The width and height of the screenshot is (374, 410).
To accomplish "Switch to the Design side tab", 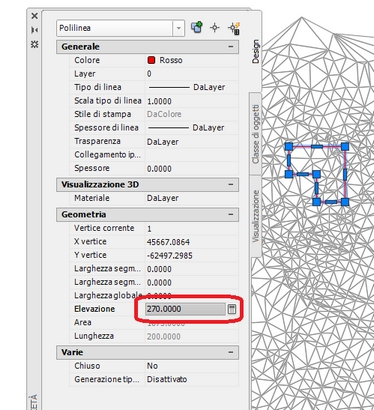I will tap(255, 52).
